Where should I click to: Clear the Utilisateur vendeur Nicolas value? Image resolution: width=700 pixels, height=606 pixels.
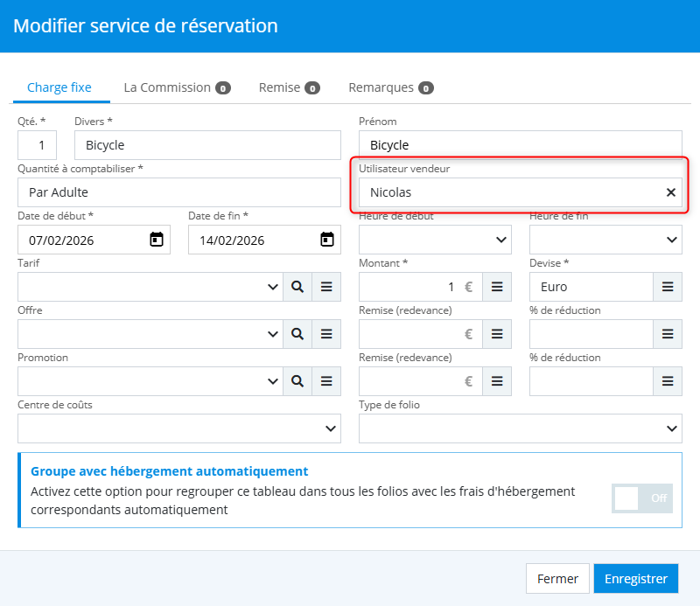pos(671,192)
